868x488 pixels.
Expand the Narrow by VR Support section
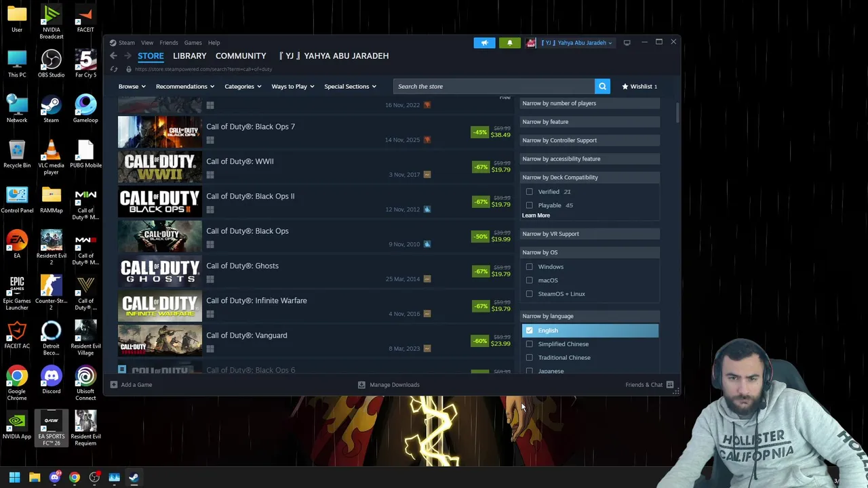[590, 234]
